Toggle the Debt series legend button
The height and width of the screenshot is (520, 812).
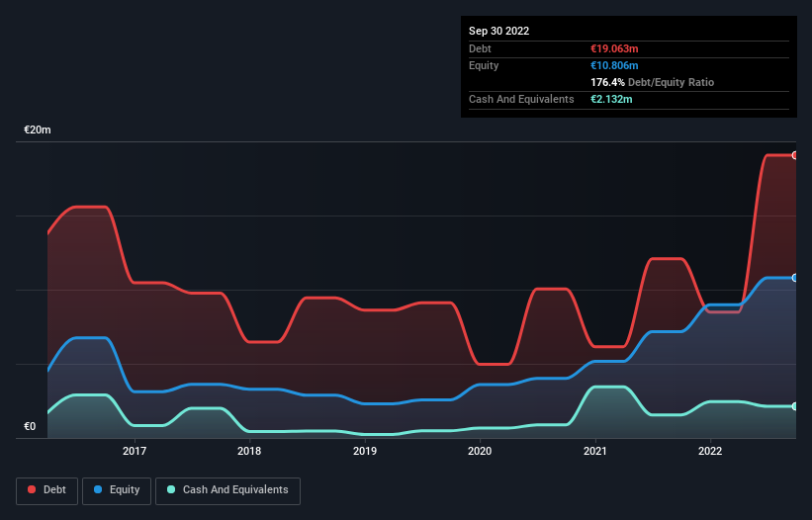tap(47, 490)
